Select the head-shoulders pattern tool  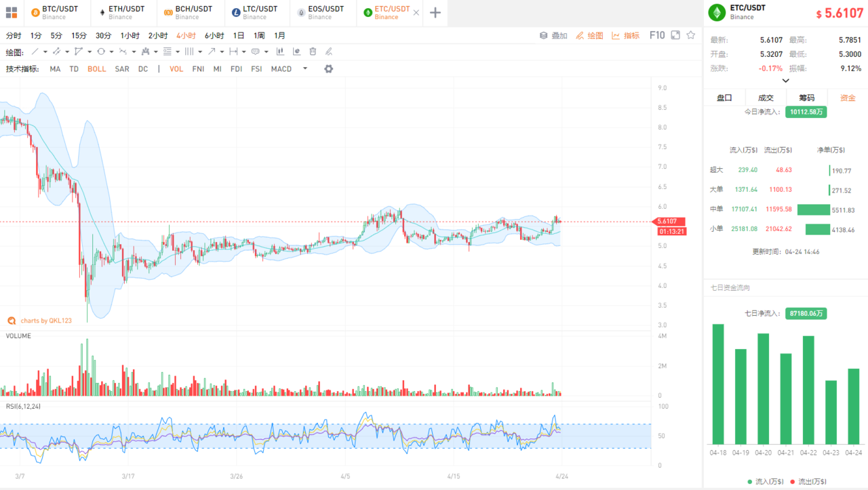coord(145,52)
